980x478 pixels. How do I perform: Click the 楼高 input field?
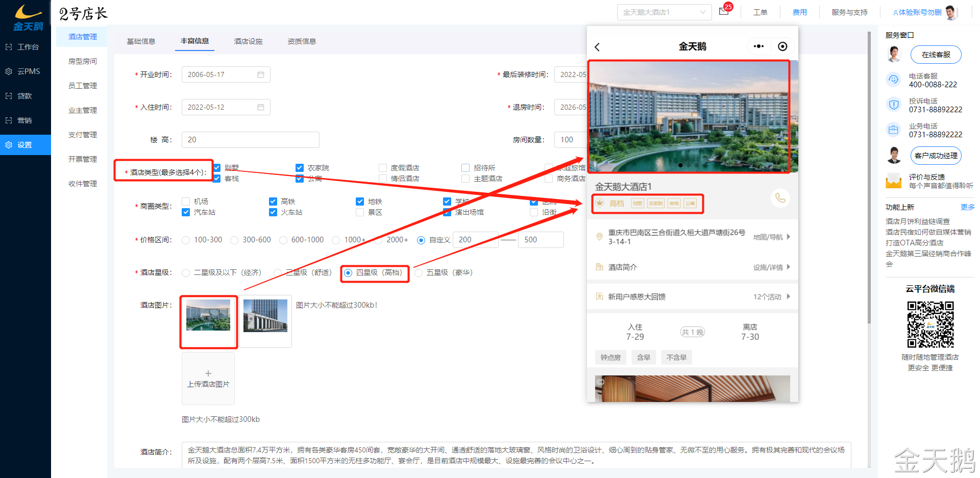click(x=250, y=140)
